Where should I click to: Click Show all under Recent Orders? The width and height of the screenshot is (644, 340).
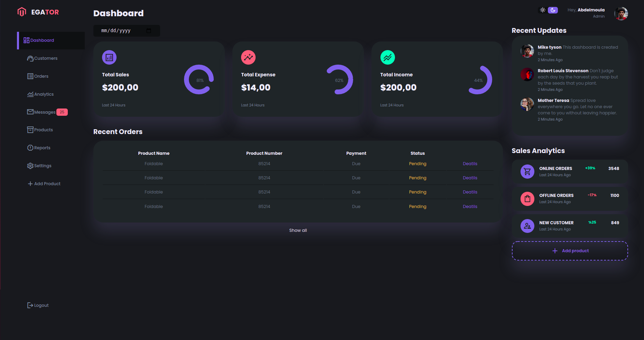coord(298,230)
